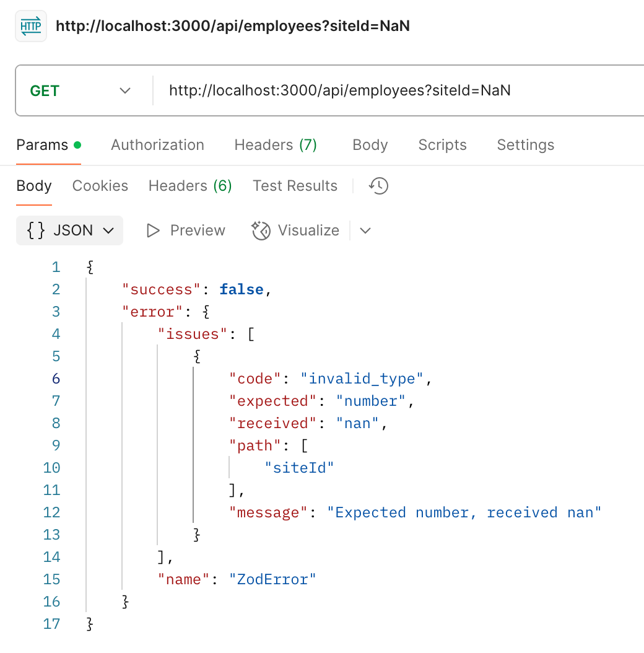Expand the JSON format selector
Screen dimensions: 644x653
click(x=69, y=230)
